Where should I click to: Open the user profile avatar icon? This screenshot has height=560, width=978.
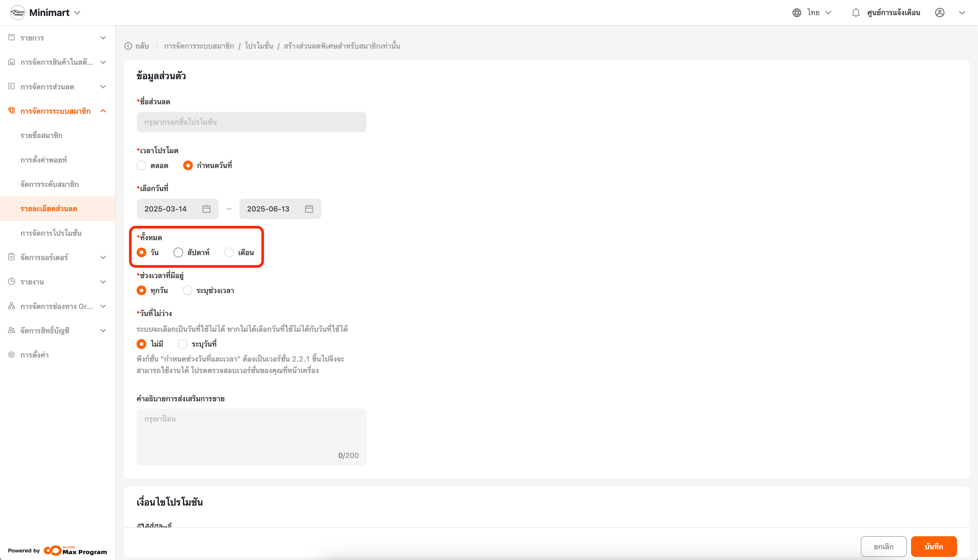pos(940,13)
